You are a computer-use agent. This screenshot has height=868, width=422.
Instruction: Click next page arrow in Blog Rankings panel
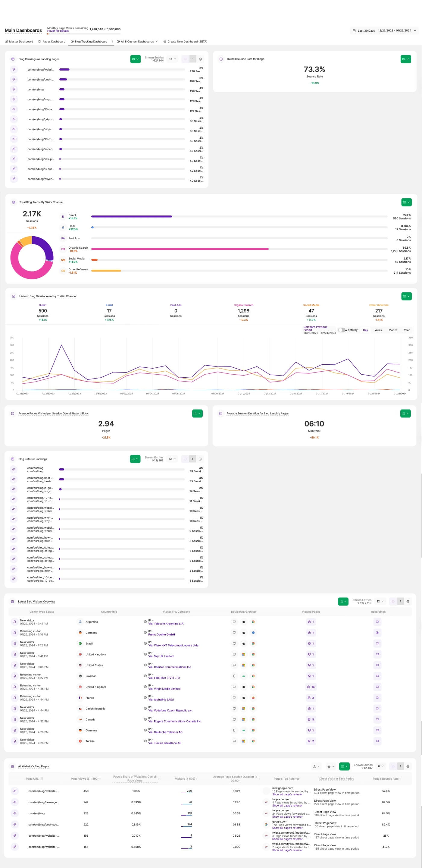pos(200,59)
